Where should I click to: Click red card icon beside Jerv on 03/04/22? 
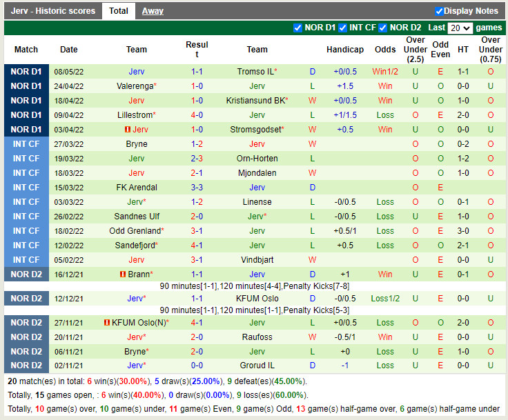tap(128, 130)
